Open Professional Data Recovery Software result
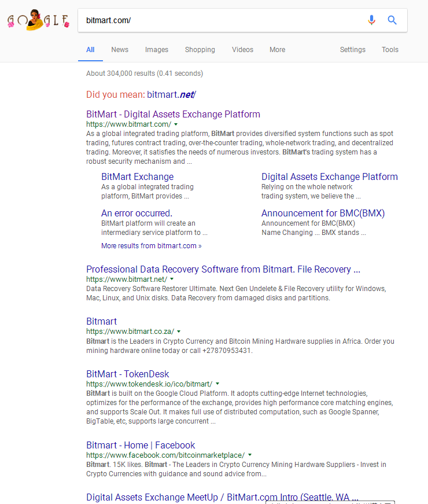Screen dimensions: 428x504 (223, 269)
